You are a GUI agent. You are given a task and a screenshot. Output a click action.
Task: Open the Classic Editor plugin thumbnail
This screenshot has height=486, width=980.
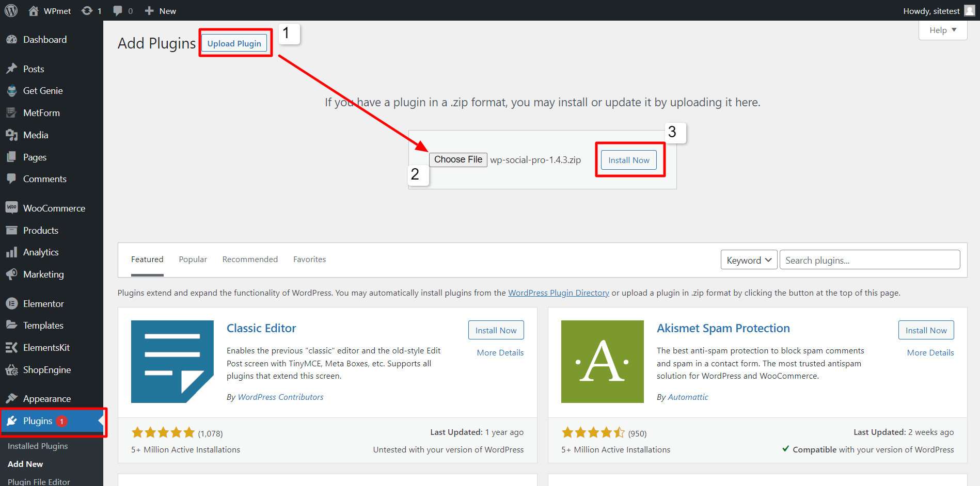[x=172, y=362]
